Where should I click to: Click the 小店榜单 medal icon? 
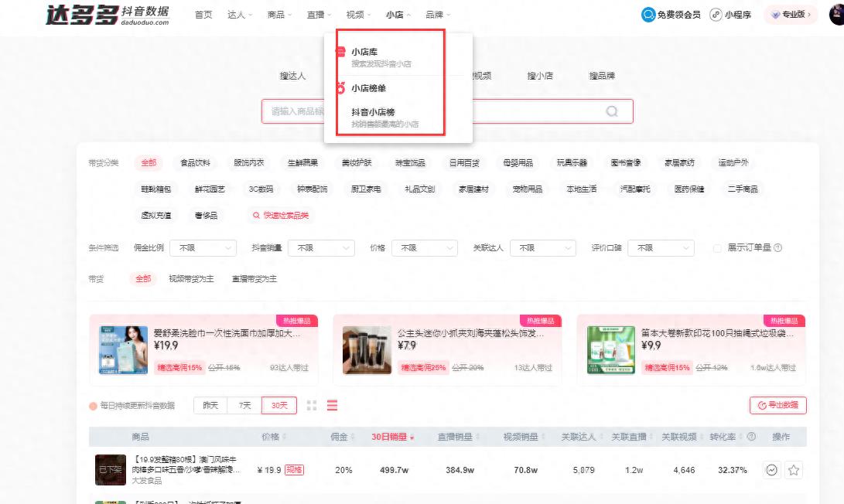pos(340,87)
